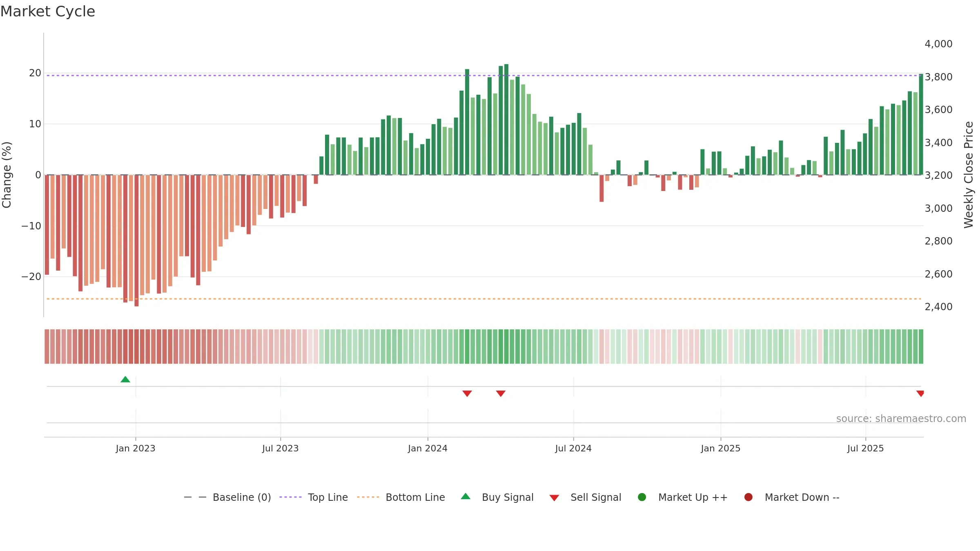Image resolution: width=980 pixels, height=551 pixels.
Task: Click the 2,800 price axis label
Action: (938, 241)
